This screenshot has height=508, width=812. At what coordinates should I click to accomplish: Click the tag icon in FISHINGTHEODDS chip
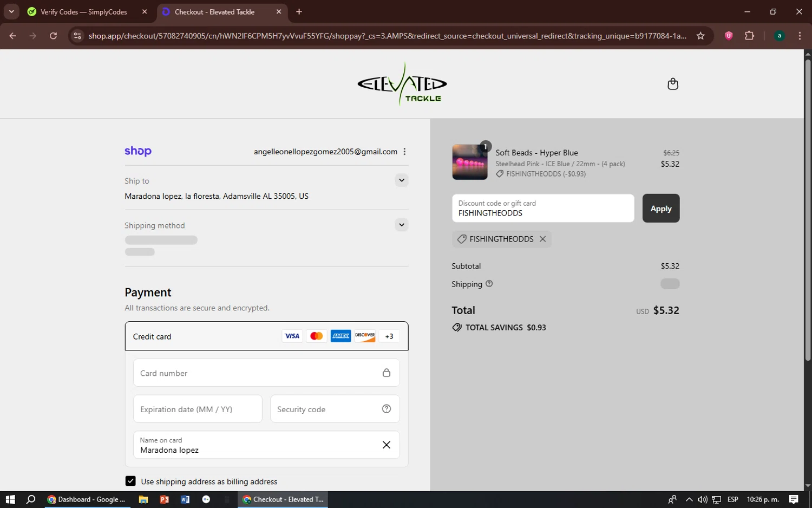pyautogui.click(x=462, y=239)
